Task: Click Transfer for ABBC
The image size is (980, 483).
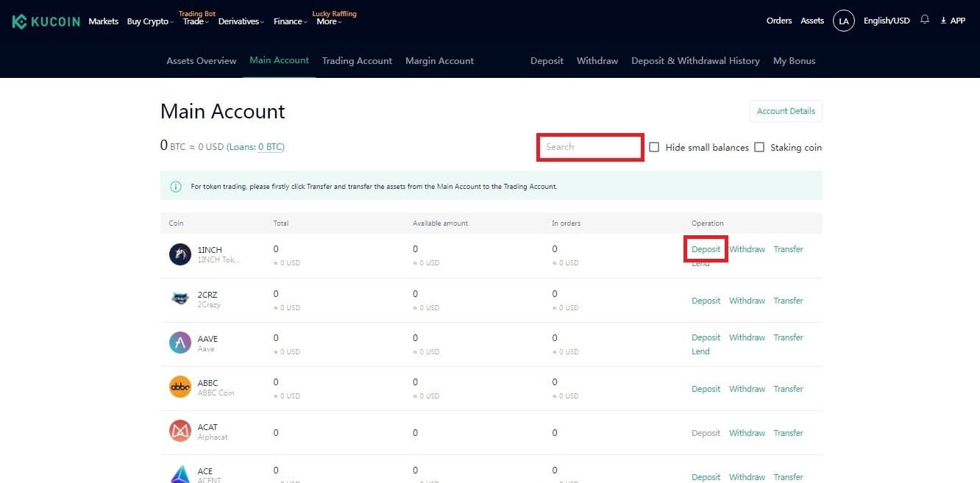Action: [789, 389]
